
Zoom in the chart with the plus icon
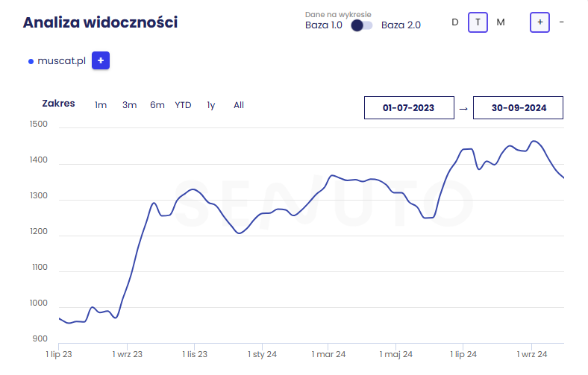click(x=539, y=22)
